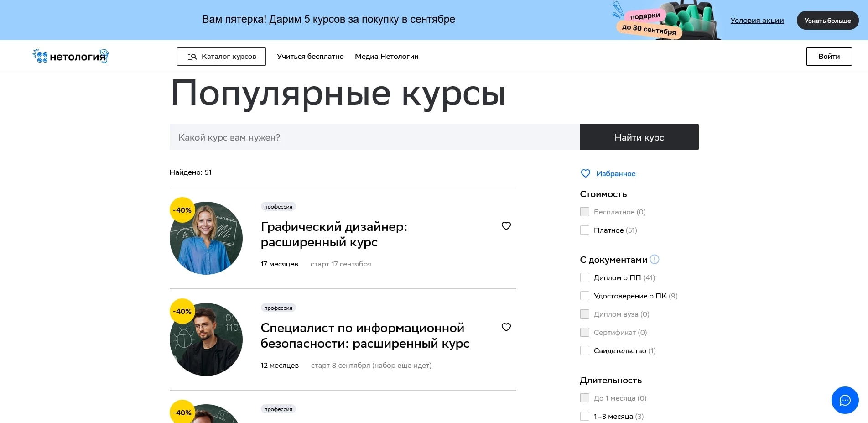The height and width of the screenshot is (423, 868).
Task: Click the -40% discount badge on first course
Action: (182, 210)
